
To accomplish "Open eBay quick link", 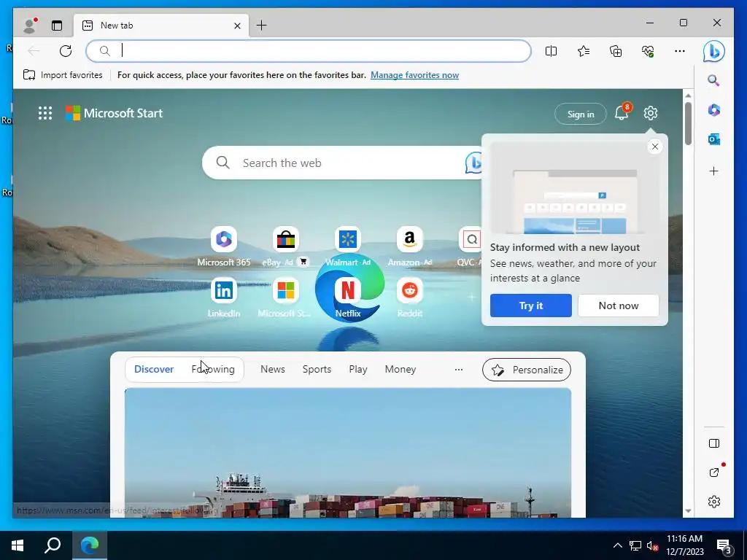I will point(285,246).
